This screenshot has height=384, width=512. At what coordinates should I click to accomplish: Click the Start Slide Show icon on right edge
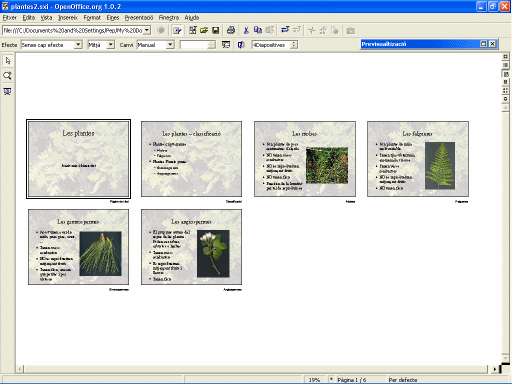pyautogui.click(x=505, y=99)
